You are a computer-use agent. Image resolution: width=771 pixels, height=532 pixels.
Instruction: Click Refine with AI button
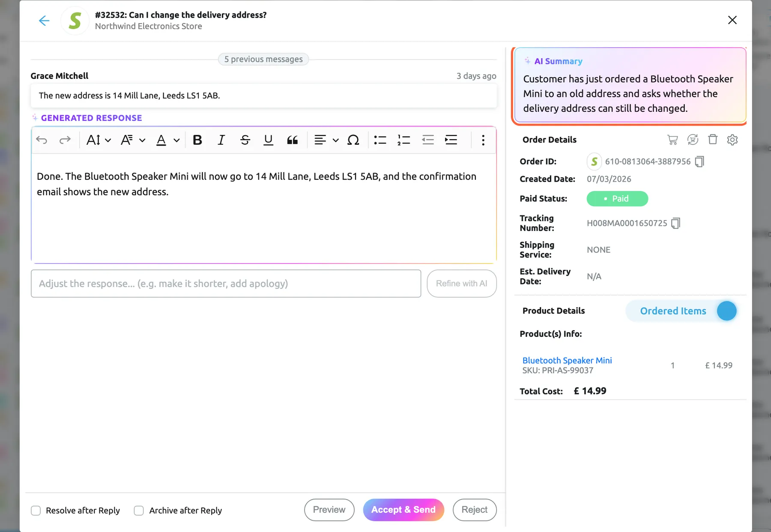pyautogui.click(x=462, y=284)
